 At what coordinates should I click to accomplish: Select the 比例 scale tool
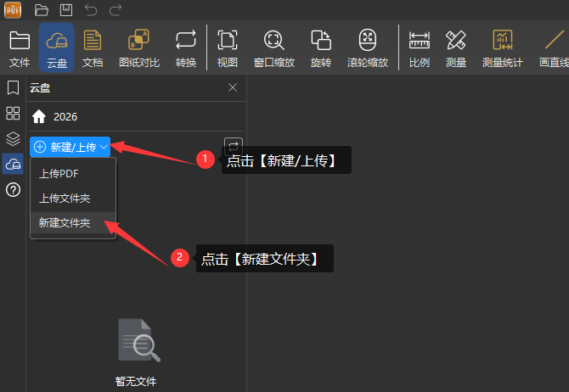point(419,48)
